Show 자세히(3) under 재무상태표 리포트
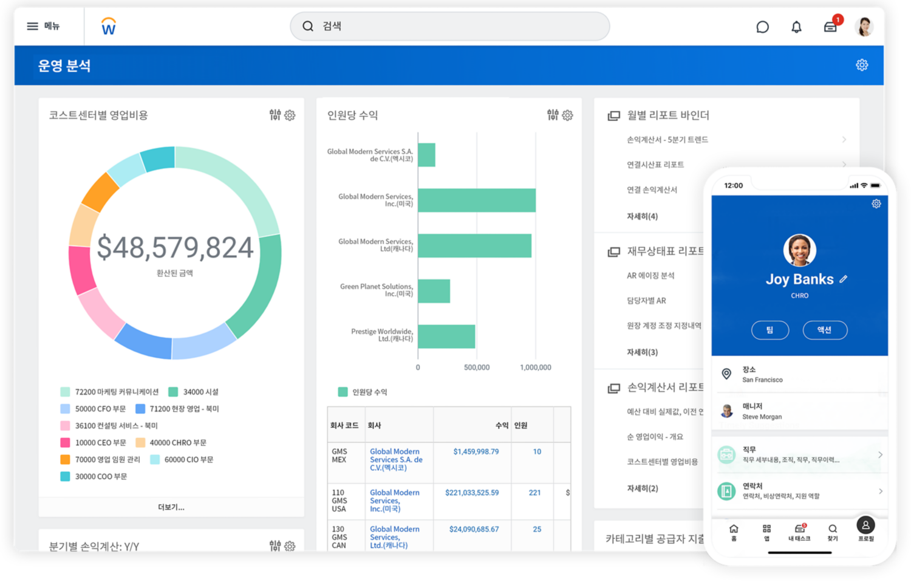The image size is (911, 588). click(642, 352)
